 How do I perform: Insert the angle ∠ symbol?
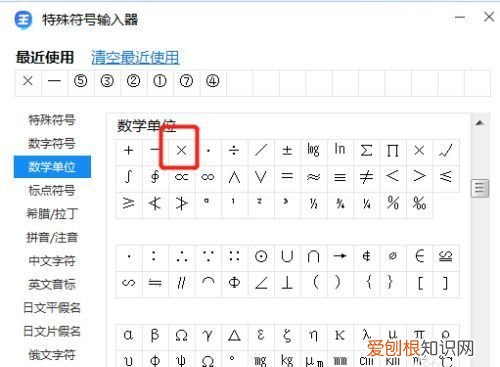(261, 283)
